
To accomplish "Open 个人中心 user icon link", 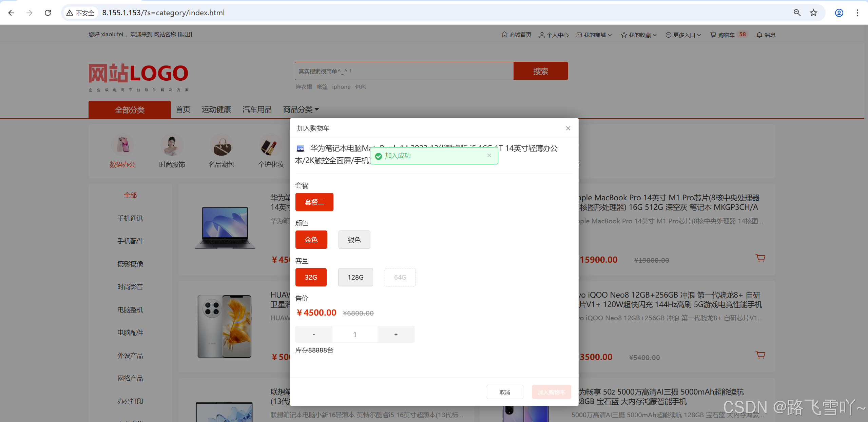I will [542, 35].
